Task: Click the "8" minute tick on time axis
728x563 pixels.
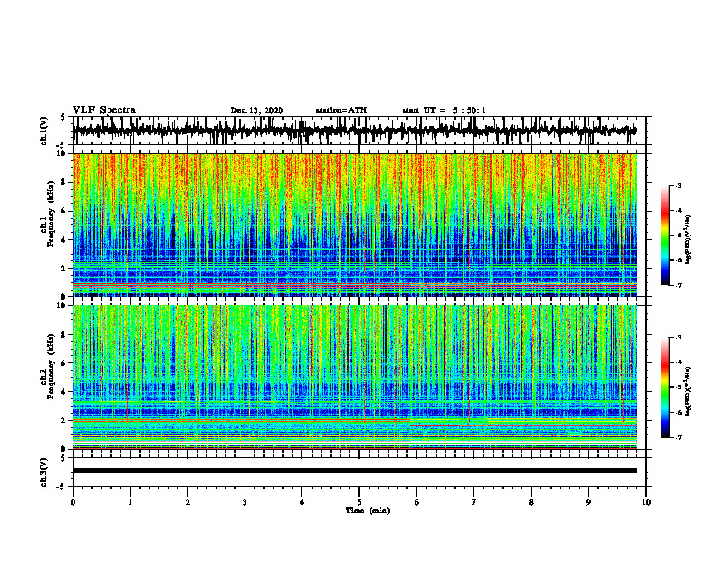Action: [531, 502]
